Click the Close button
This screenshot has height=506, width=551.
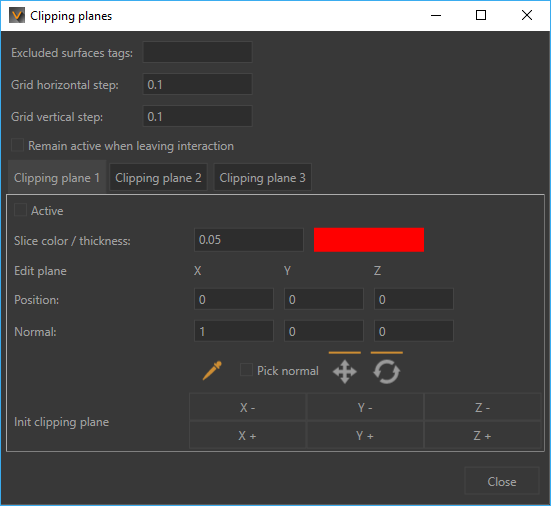point(502,481)
